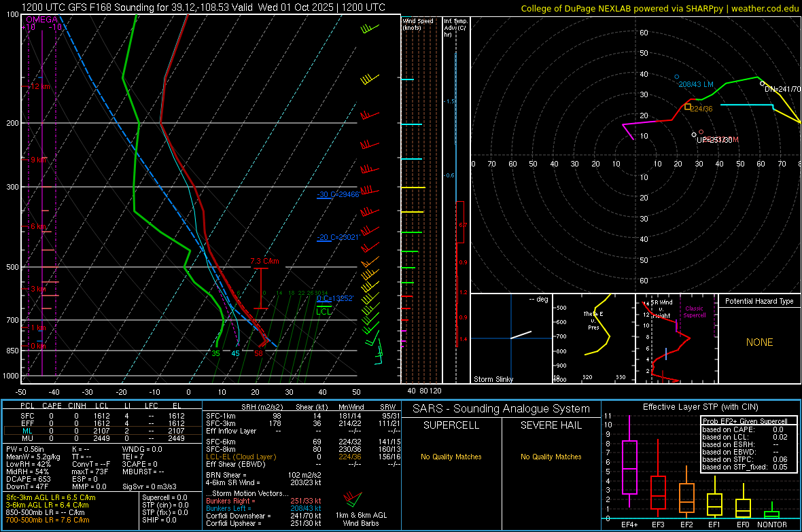
Task: Click the SARS - Sounding Analogue System title
Action: coord(501,409)
